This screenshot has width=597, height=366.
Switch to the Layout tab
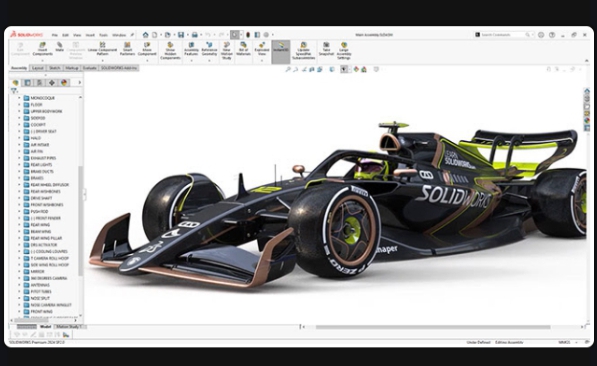[x=37, y=68]
